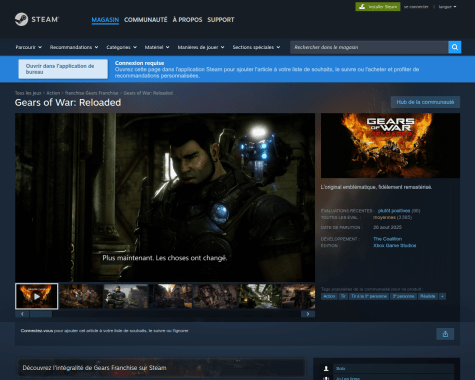Expand the Recommandations menu
Image resolution: width=475 pixels, height=380 pixels.
click(74, 47)
